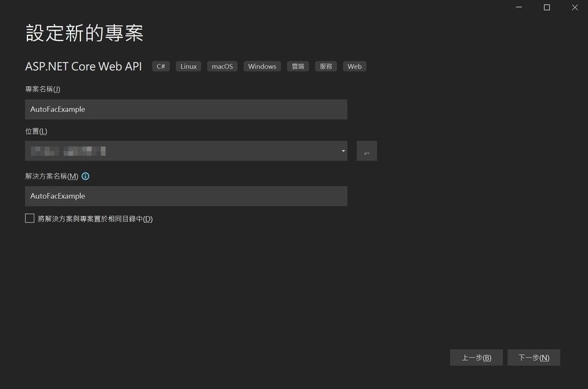Click the Windows platform tag
This screenshot has width=588, height=389.
[x=262, y=66]
